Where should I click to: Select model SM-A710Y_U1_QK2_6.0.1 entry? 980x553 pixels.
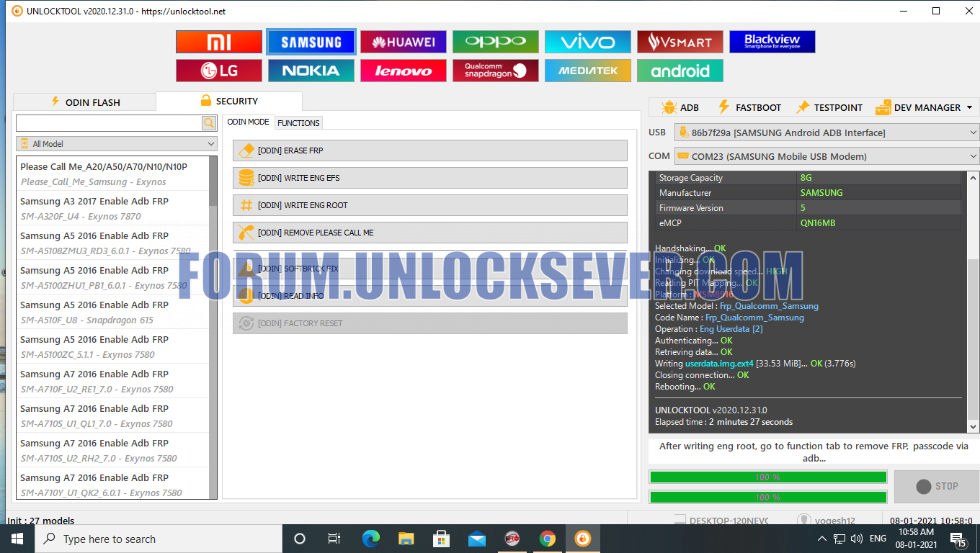[113, 483]
